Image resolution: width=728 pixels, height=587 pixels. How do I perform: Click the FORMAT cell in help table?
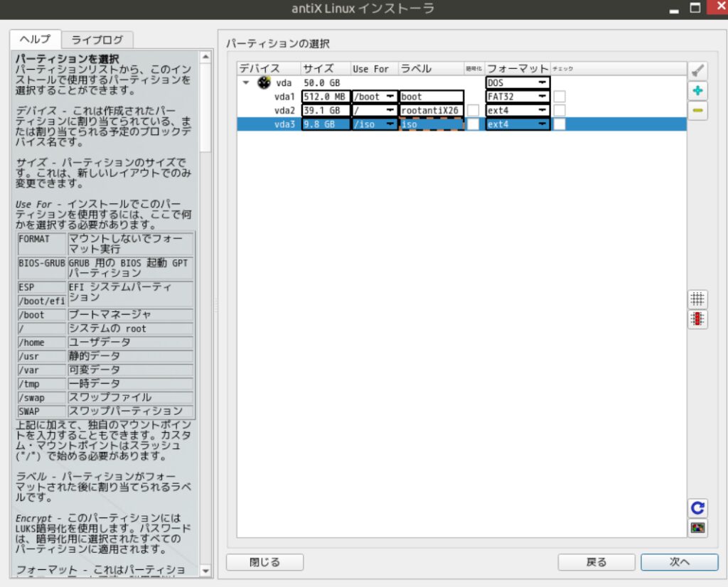click(42, 244)
